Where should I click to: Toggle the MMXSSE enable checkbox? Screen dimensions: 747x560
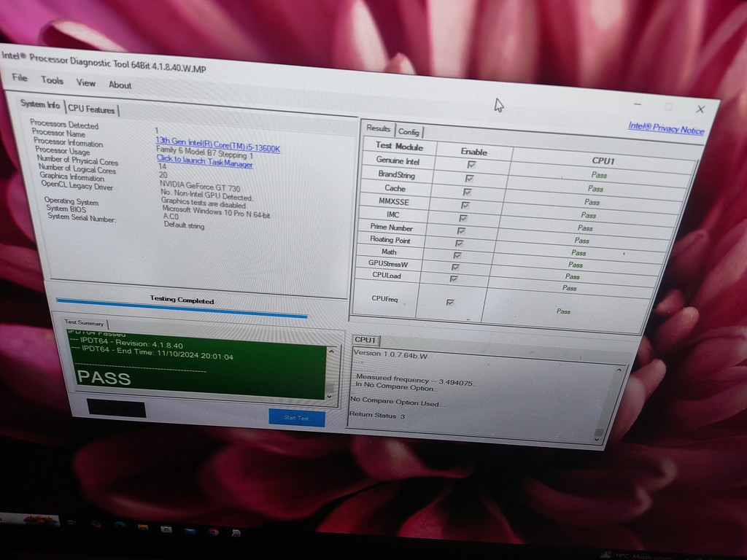[x=465, y=205]
